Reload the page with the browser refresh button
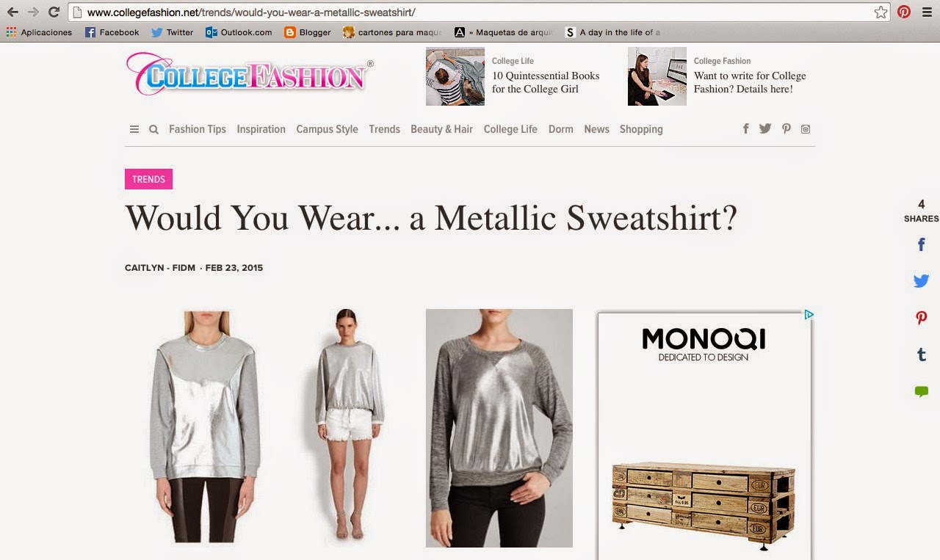This screenshot has width=940, height=560. point(54,12)
